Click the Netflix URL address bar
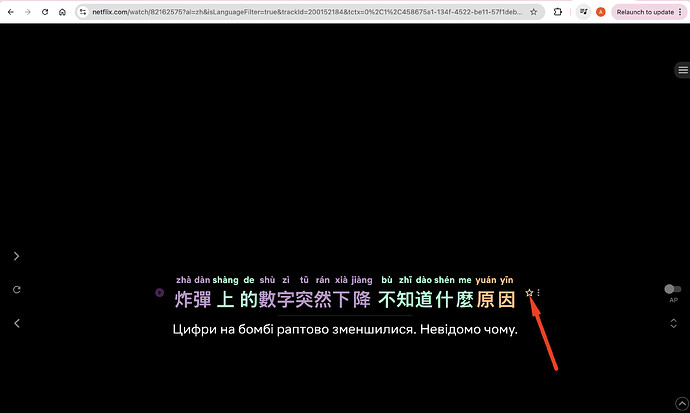This screenshot has width=690, height=413. [x=300, y=11]
